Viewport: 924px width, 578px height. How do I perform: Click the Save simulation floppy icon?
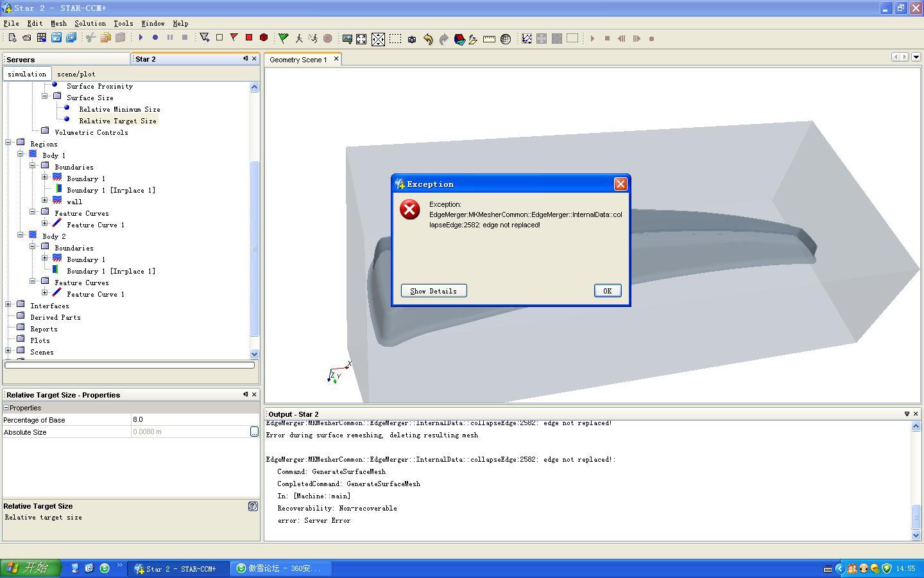(x=56, y=39)
